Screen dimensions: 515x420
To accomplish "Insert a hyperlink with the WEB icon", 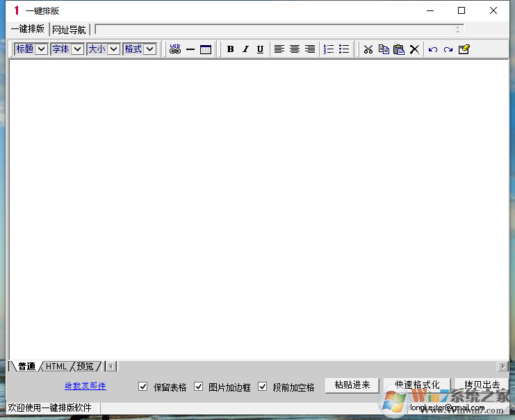I will (175, 49).
